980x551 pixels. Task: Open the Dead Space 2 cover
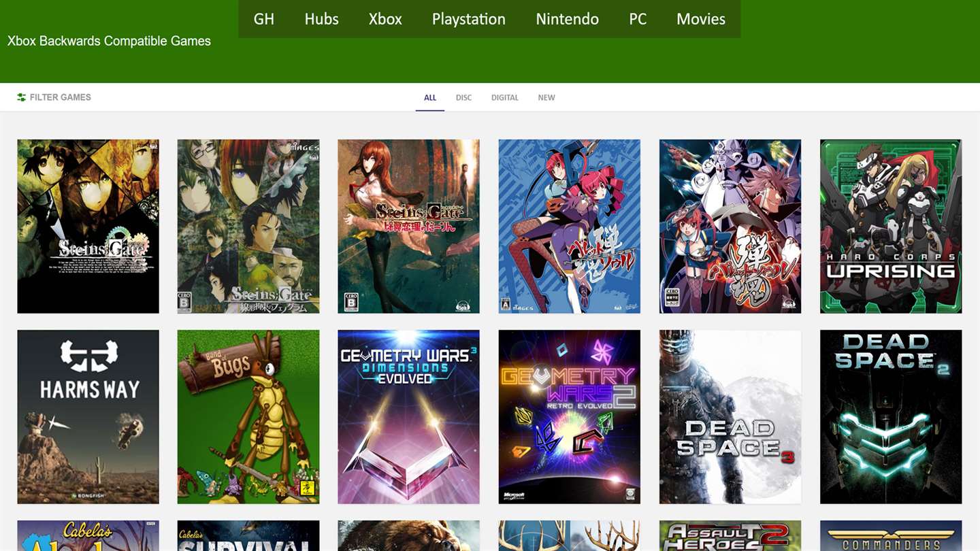pyautogui.click(x=891, y=417)
